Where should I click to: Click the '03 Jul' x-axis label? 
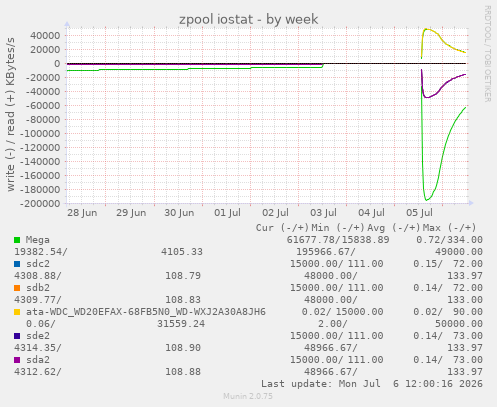click(324, 213)
